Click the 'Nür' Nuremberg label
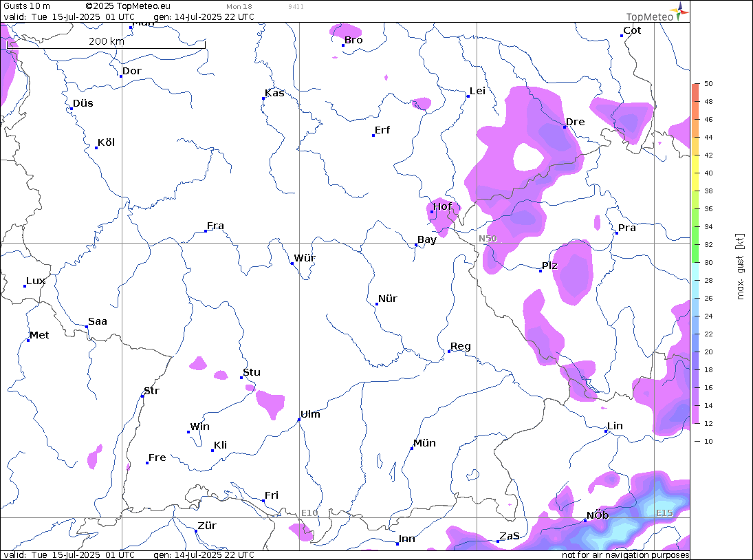Screen dimensions: 753x560 [388, 299]
